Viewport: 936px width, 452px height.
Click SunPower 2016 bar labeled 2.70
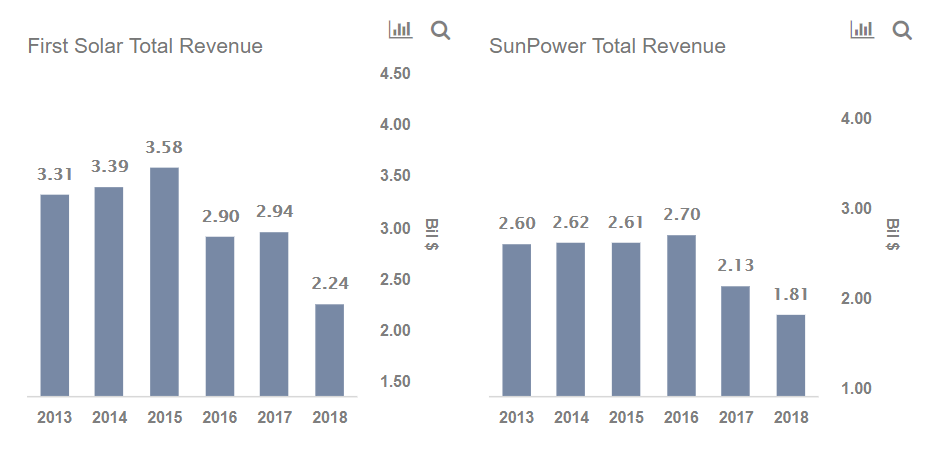coord(681,315)
